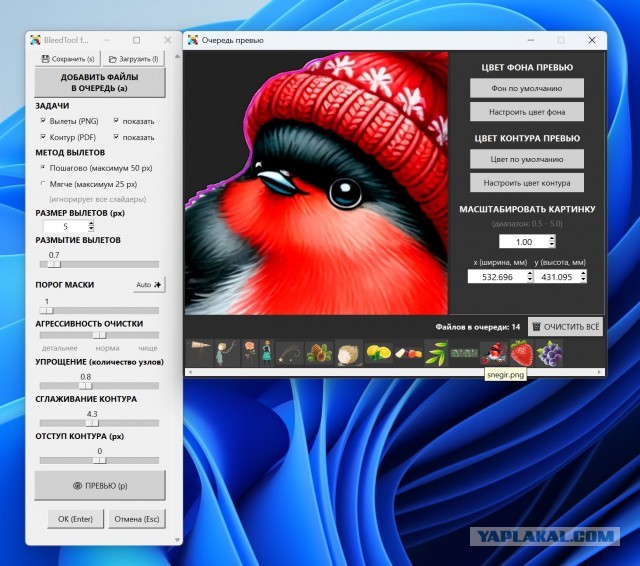Viewport: 640px width, 566px height.
Task: Select the pine cones thumbnail
Action: tap(319, 353)
